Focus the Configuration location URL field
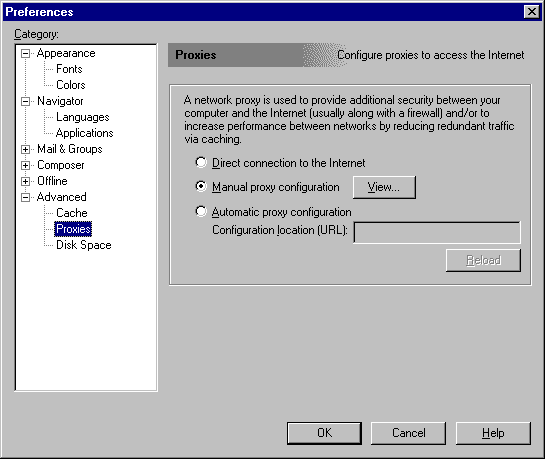This screenshot has width=545, height=459. (x=437, y=232)
